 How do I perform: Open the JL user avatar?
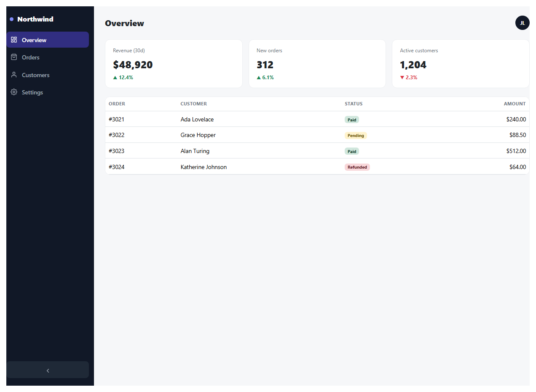click(522, 23)
